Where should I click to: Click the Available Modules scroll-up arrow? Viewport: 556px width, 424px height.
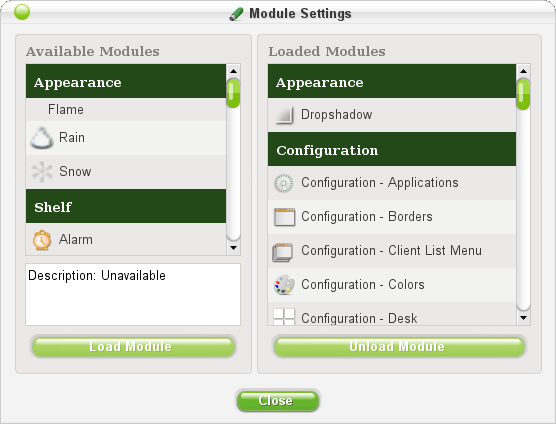(x=233, y=71)
